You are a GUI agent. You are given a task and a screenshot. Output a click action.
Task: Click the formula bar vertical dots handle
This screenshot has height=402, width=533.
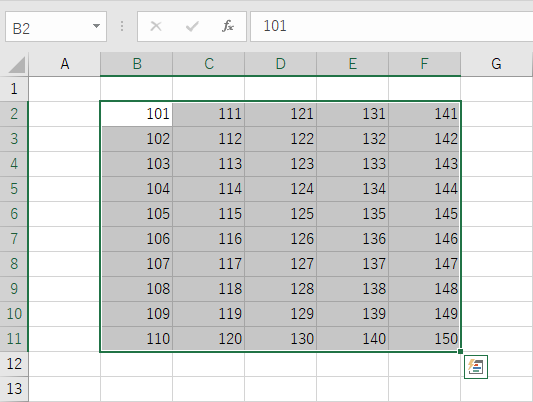122,26
